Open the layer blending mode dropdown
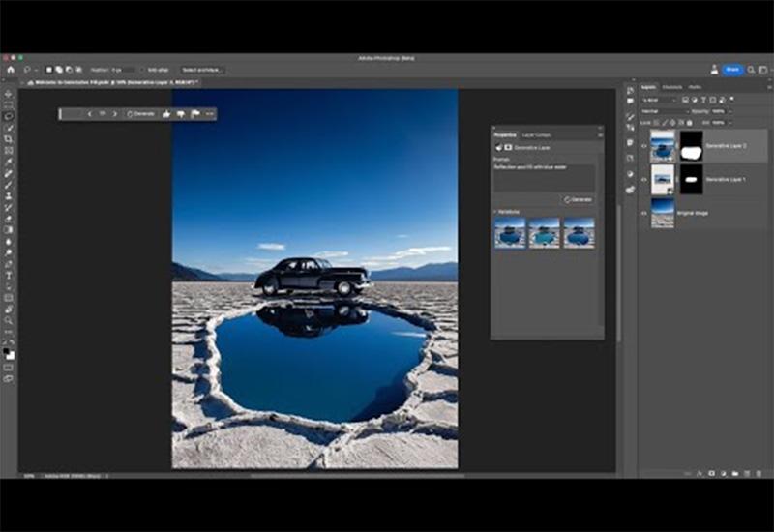The image size is (774, 532). [x=665, y=111]
